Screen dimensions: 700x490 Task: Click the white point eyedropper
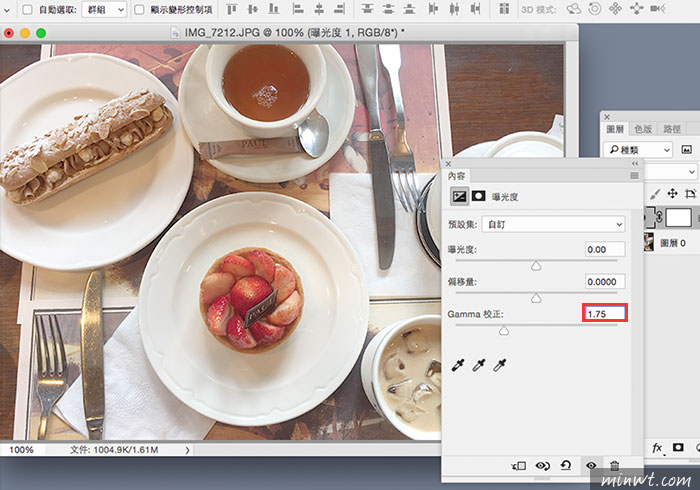(499, 367)
